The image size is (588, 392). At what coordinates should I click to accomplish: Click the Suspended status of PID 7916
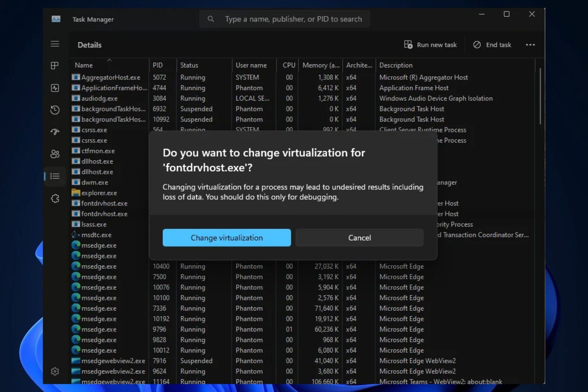196,361
